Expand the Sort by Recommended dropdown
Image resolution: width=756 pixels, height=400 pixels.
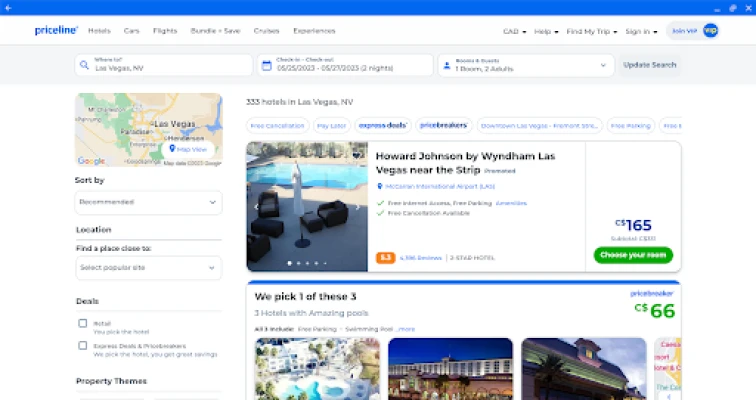click(148, 202)
